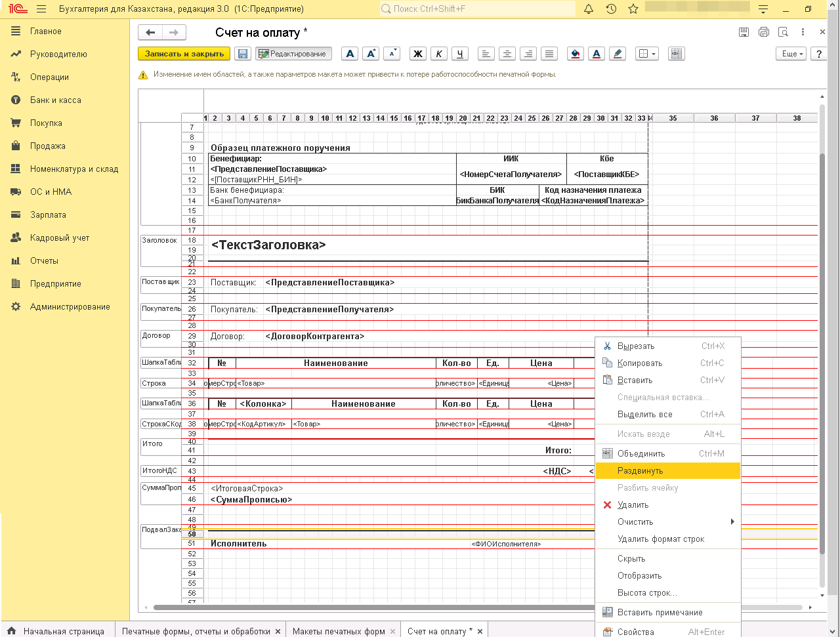
Task: Toggle bold (Ж) formatting
Action: pos(418,54)
